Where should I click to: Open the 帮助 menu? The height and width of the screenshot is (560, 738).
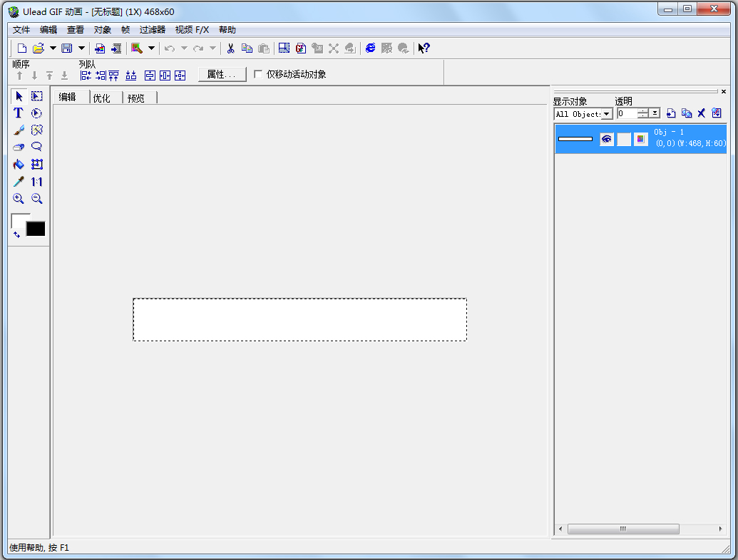click(x=227, y=30)
